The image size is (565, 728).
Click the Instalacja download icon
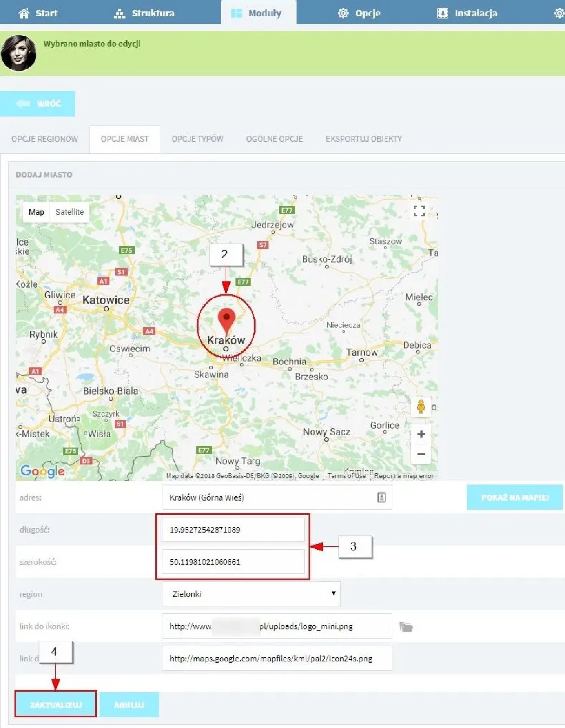click(443, 13)
